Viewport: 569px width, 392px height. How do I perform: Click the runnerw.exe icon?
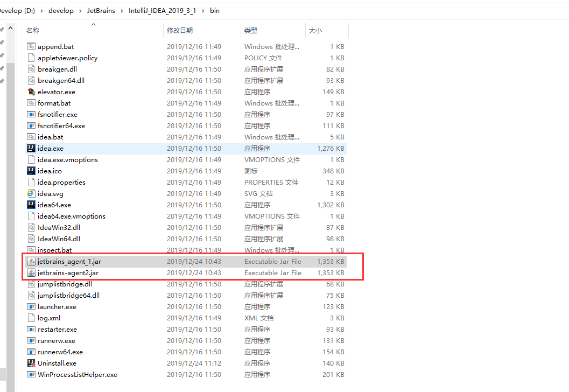coord(31,340)
